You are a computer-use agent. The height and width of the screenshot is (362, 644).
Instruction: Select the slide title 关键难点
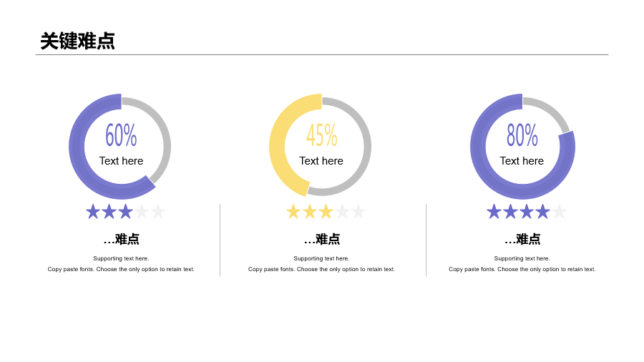click(x=77, y=41)
